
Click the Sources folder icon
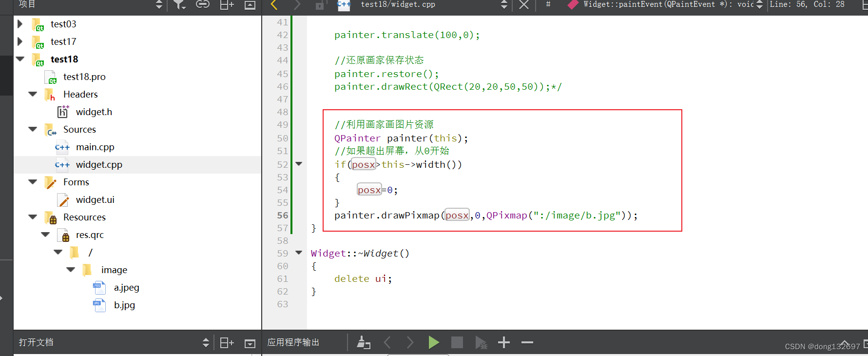[x=50, y=130]
